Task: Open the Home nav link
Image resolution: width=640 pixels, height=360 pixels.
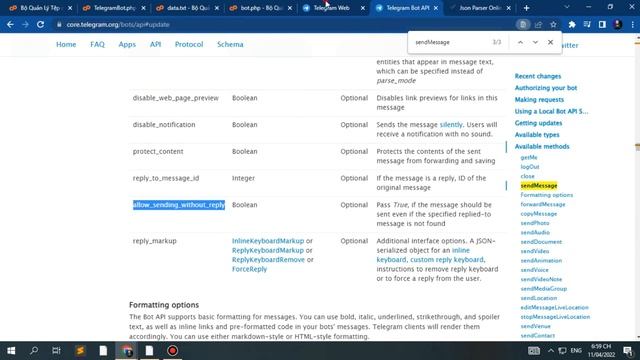Action: pos(66,44)
